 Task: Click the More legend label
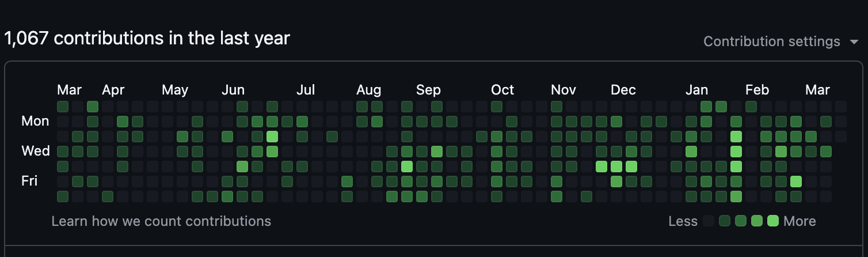(x=800, y=221)
